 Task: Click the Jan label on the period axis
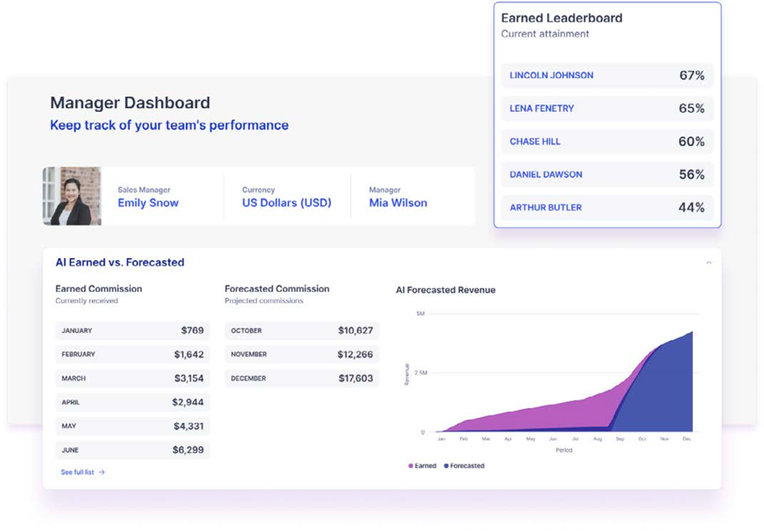(x=441, y=439)
